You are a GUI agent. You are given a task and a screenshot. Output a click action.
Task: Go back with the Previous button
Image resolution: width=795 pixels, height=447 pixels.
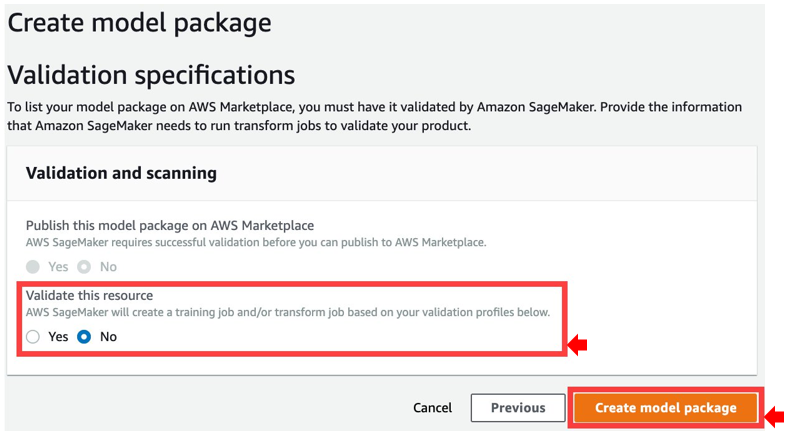coord(518,408)
